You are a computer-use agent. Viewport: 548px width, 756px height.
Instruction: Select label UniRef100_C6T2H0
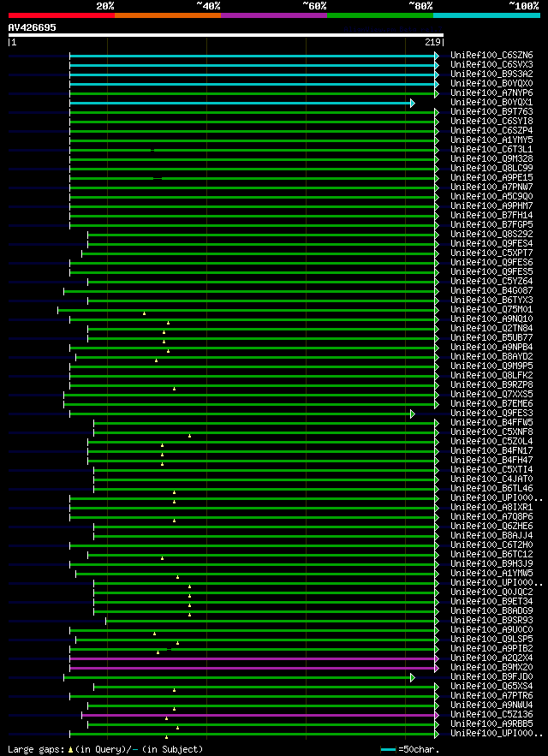coord(491,545)
